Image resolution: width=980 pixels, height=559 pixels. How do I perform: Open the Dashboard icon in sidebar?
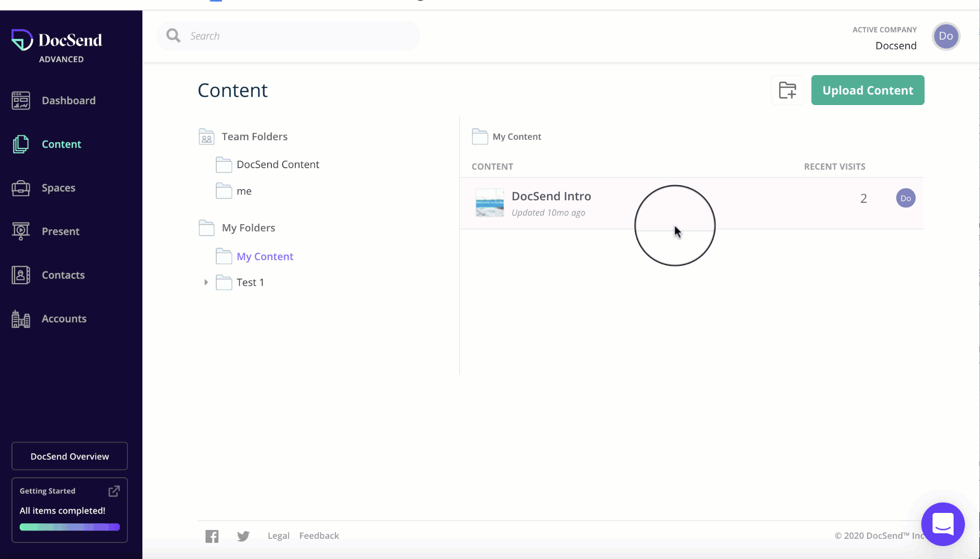(x=21, y=100)
